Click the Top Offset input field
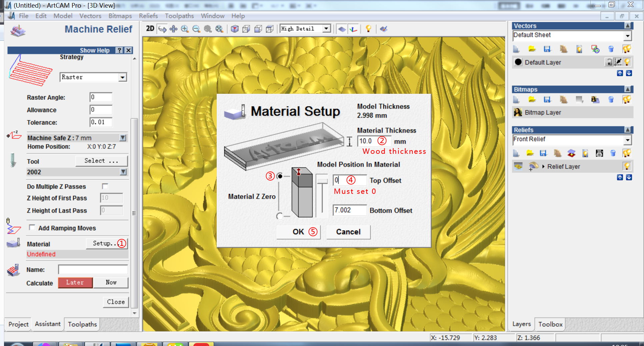644x346 pixels. click(x=350, y=180)
